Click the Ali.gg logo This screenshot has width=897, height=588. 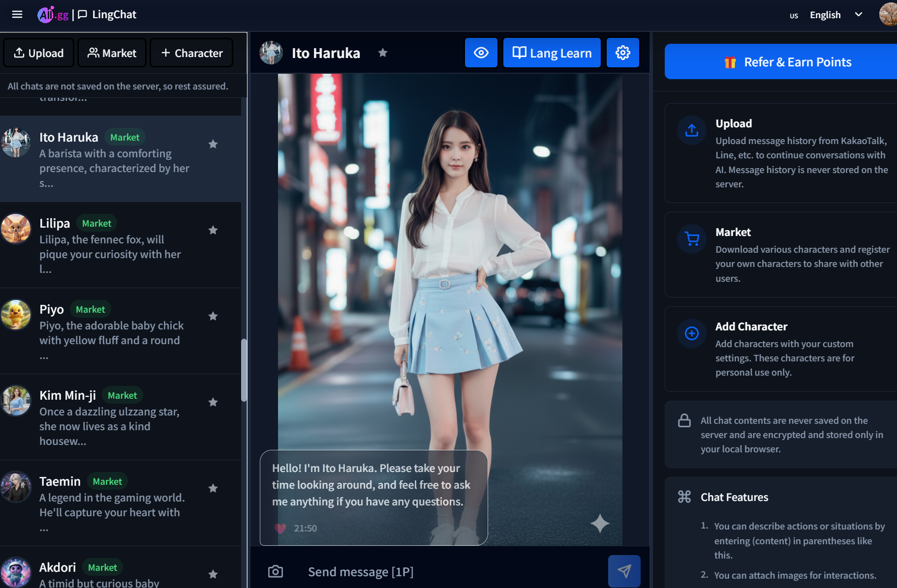pyautogui.click(x=53, y=15)
